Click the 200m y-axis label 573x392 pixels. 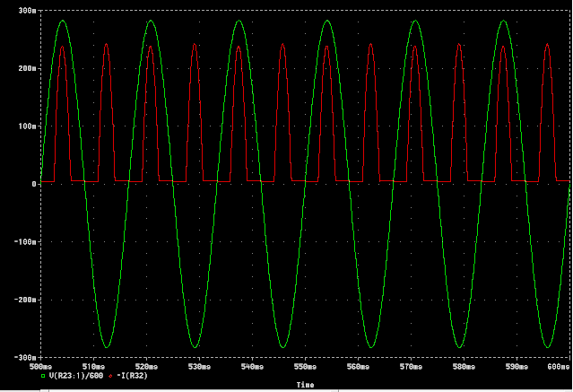tap(27, 68)
